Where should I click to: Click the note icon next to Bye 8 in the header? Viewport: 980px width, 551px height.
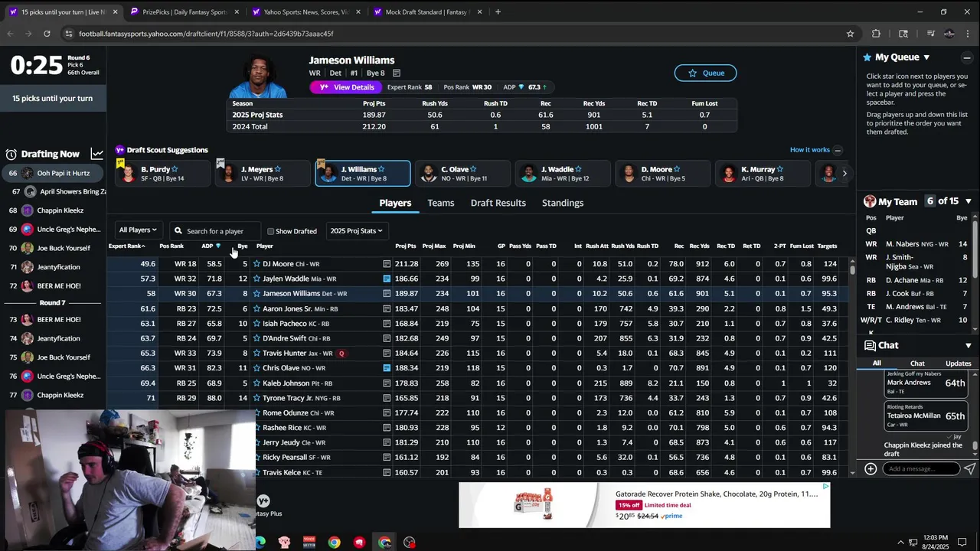coord(397,73)
